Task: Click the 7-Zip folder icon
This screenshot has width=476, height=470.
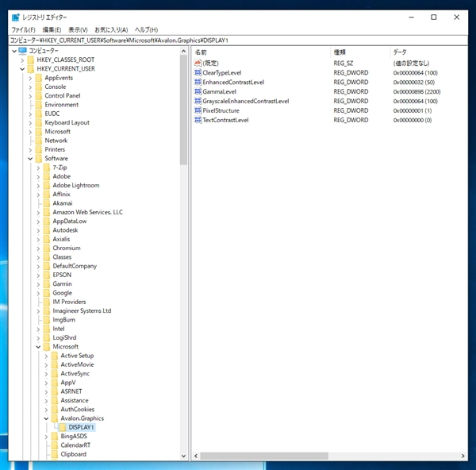Action: tap(47, 168)
